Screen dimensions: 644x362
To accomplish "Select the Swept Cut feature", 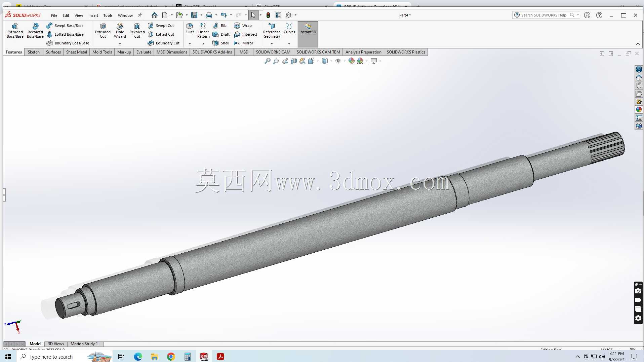I will 161,26.
